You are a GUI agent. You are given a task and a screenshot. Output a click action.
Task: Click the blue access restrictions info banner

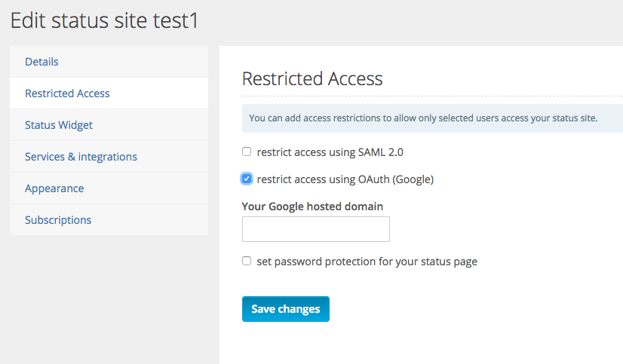tap(432, 118)
